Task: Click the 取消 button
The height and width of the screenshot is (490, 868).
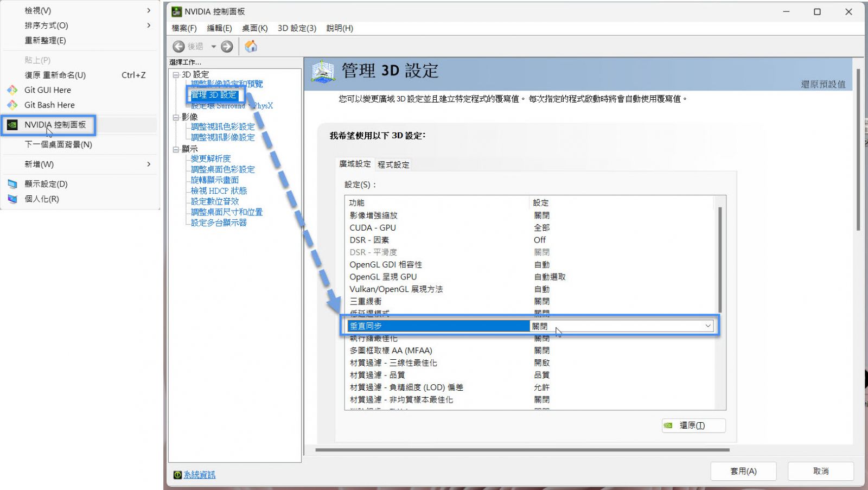Action: point(821,471)
